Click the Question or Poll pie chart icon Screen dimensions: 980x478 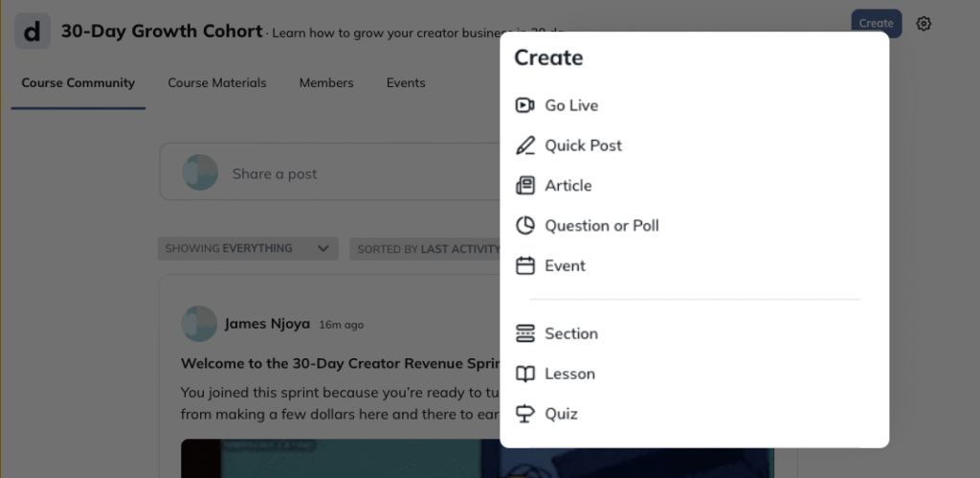pyautogui.click(x=524, y=226)
